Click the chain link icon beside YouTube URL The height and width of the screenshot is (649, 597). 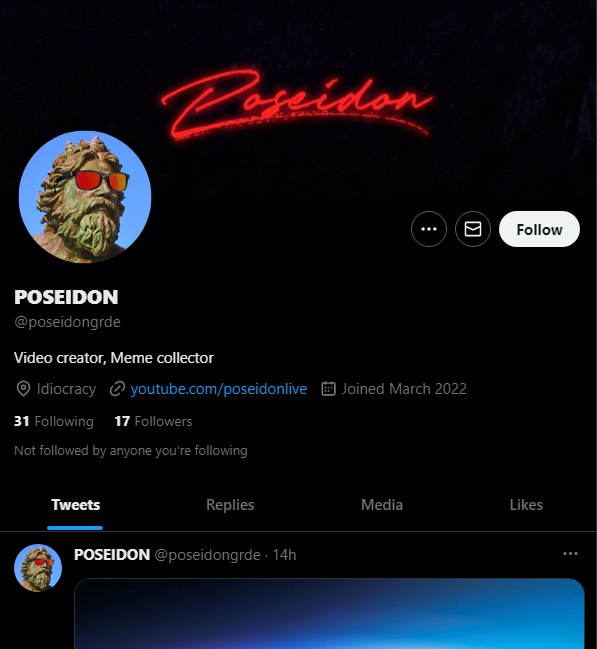(x=118, y=389)
